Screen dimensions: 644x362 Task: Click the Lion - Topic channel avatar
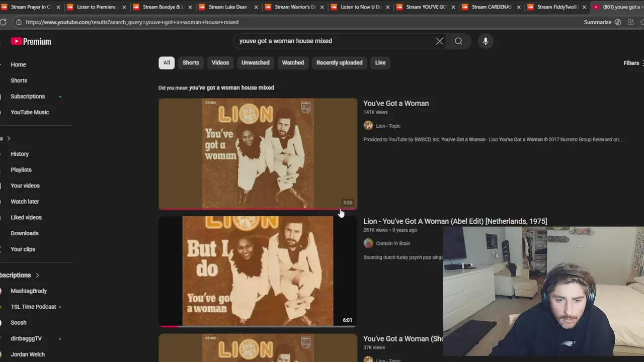pyautogui.click(x=368, y=126)
